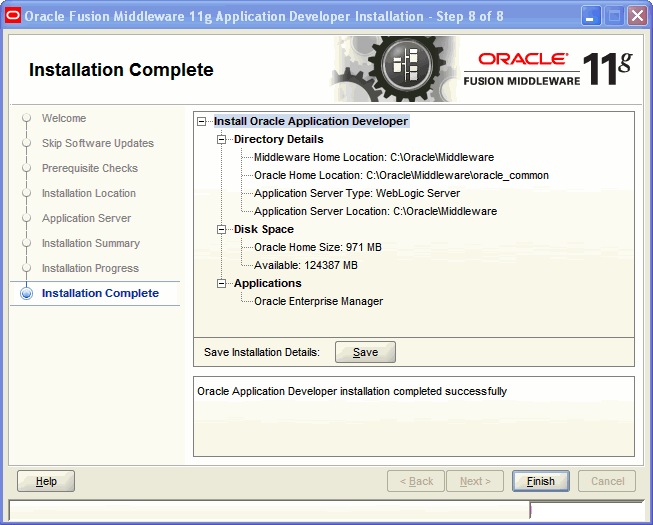This screenshot has height=525, width=653.
Task: Go to Prerequisite Checks step
Action: click(90, 168)
